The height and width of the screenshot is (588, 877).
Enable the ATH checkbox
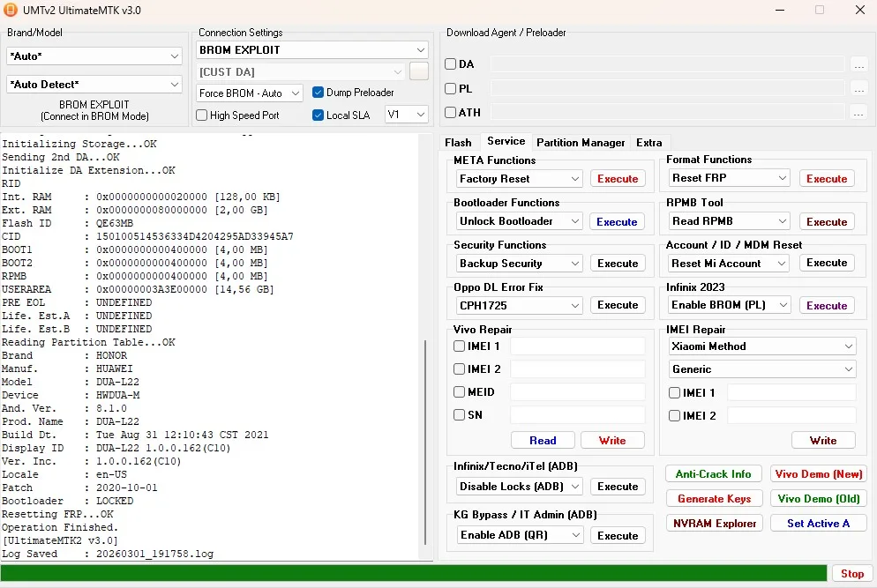tap(450, 112)
